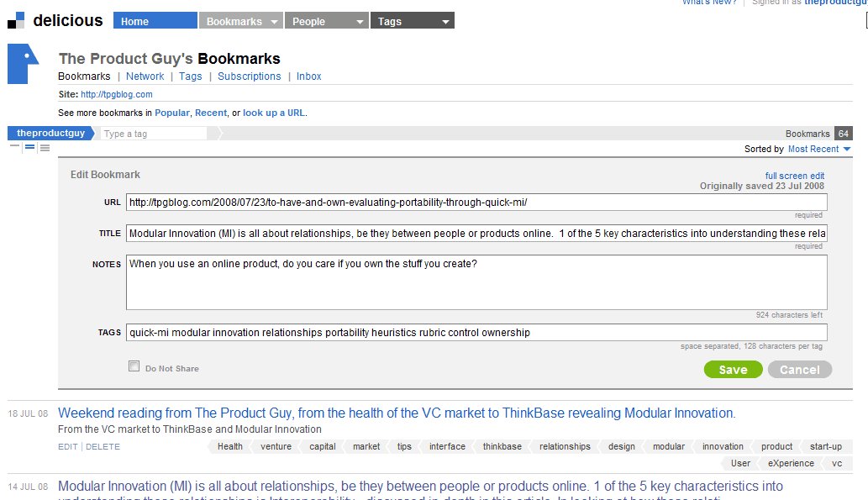
Task: Click the green Save button
Action: (733, 370)
